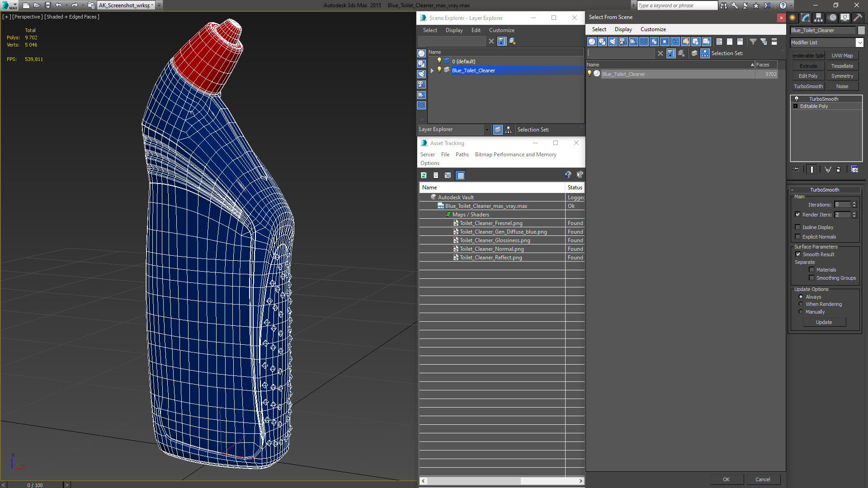This screenshot has height=488, width=868.
Task: Open the Modifier List dropdown
Action: (x=859, y=42)
